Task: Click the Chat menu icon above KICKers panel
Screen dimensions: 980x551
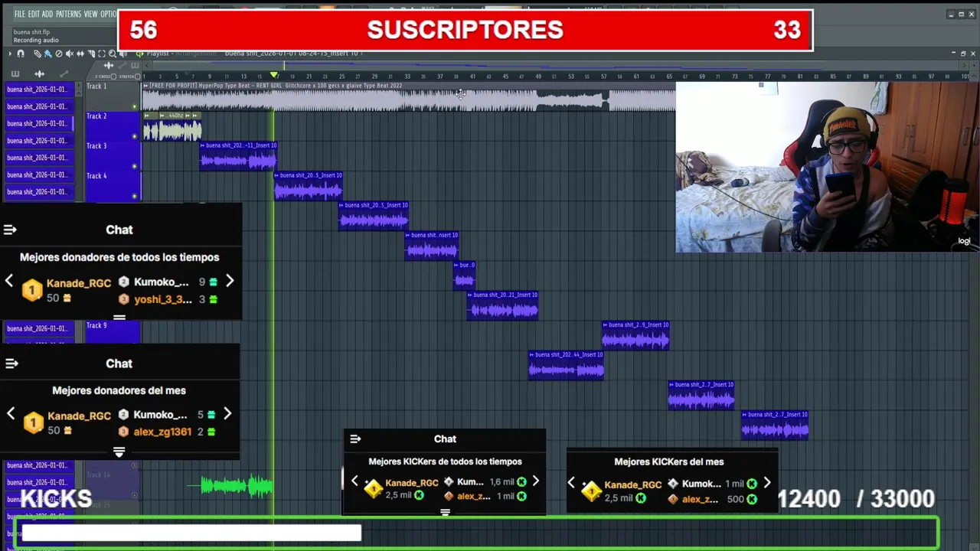Action: tap(355, 439)
